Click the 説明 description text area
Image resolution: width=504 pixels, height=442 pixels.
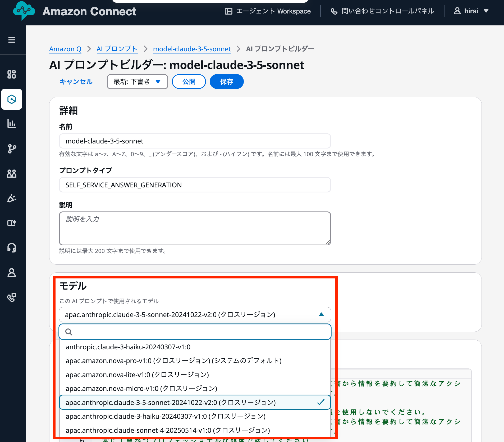195,228
